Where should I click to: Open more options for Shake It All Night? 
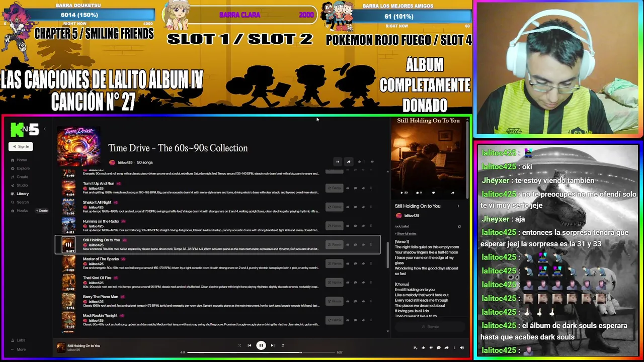pyautogui.click(x=371, y=207)
